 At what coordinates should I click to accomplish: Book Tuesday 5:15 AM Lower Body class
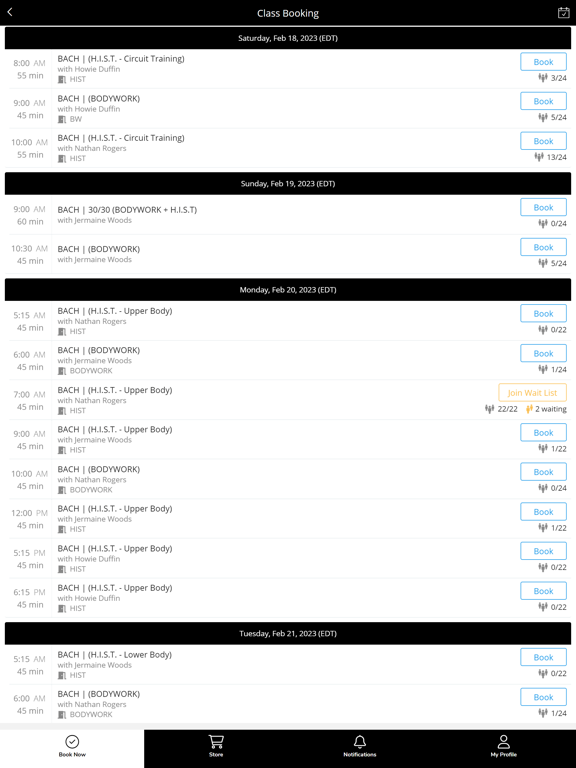543,657
